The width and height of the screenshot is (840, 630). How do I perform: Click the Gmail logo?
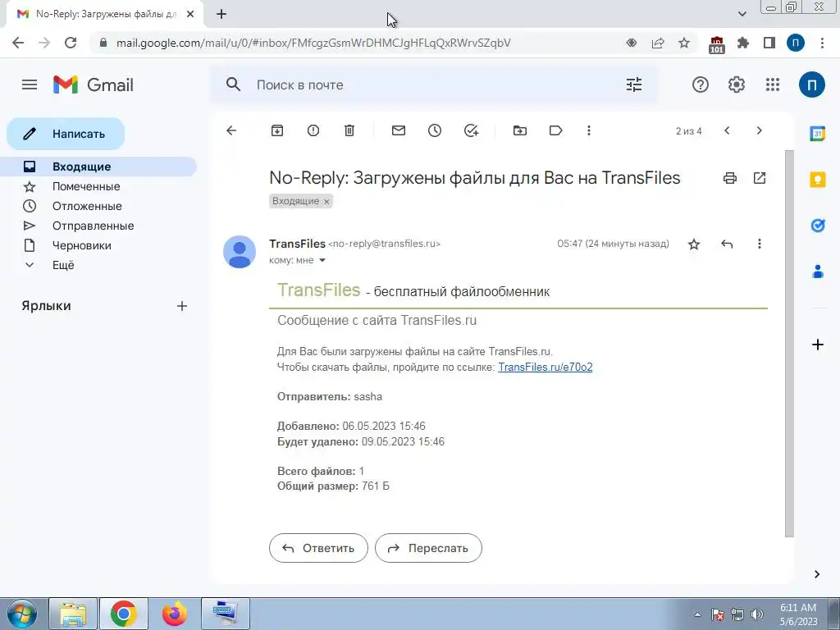[x=94, y=84]
